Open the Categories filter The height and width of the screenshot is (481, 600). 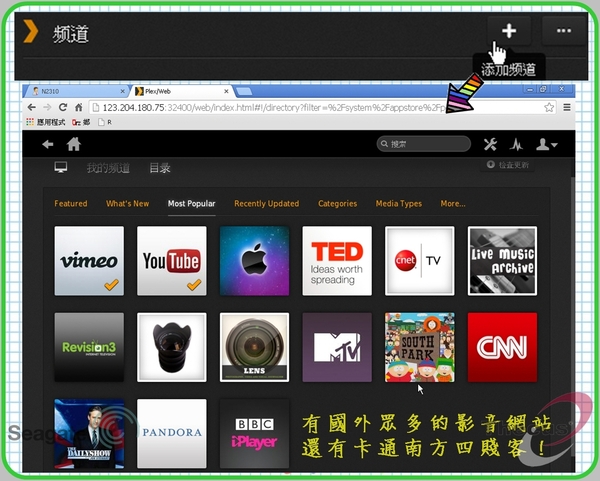(x=338, y=204)
